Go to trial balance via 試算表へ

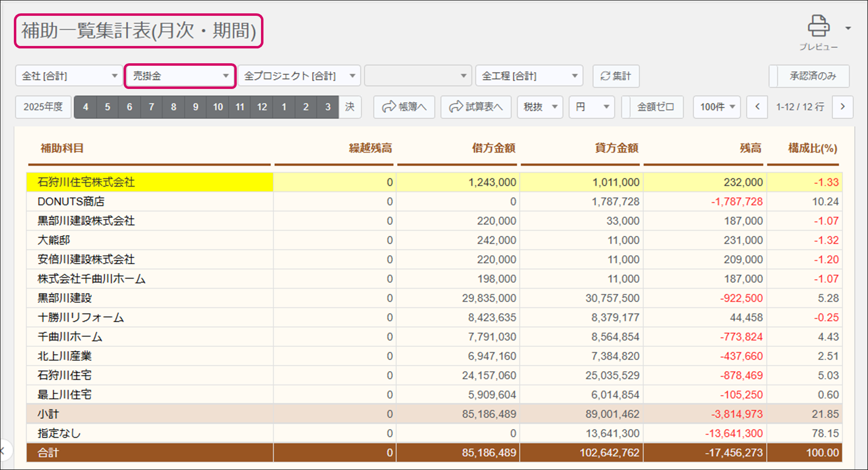[476, 107]
